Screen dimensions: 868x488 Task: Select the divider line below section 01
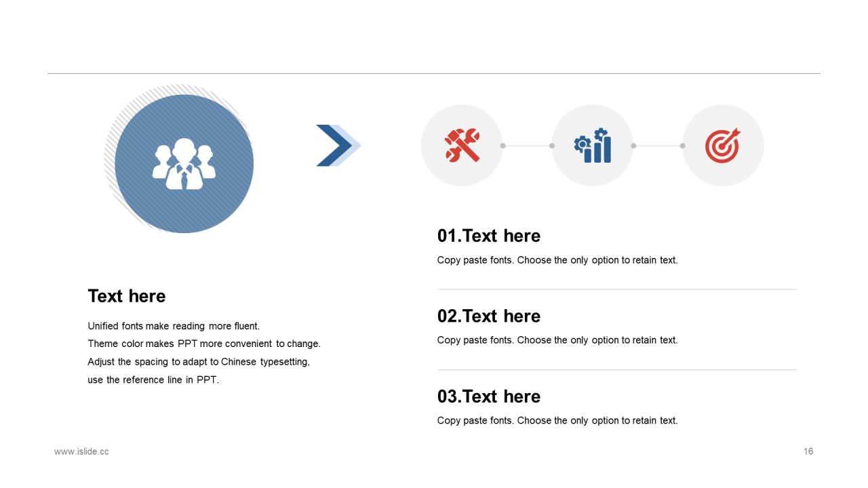click(617, 289)
